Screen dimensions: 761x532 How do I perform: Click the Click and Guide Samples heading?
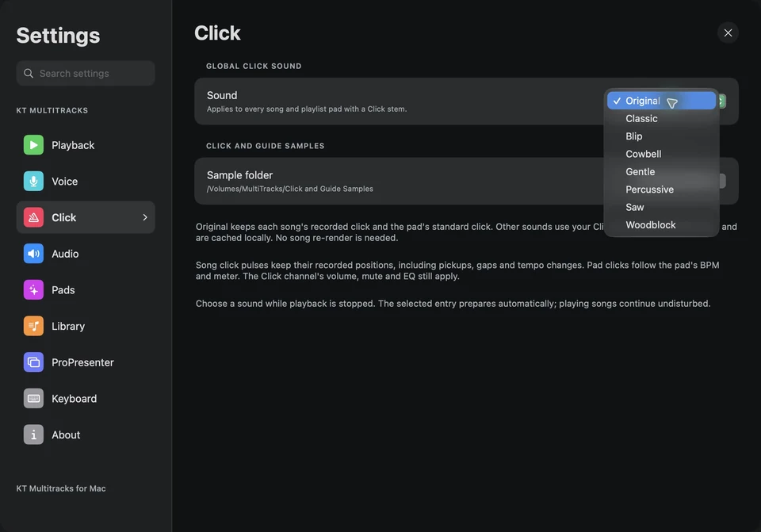265,146
